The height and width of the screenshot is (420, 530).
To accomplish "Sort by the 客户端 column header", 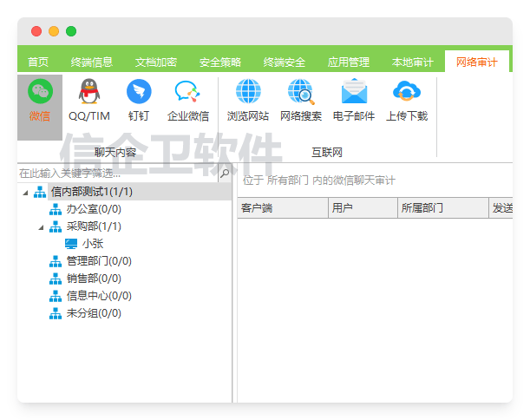I will pyautogui.click(x=281, y=208).
